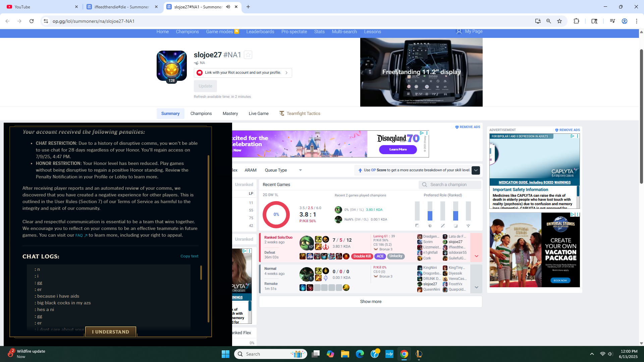Viewport: 644px width, 362px height.
Task: Click the support role icon
Action: click(468, 226)
